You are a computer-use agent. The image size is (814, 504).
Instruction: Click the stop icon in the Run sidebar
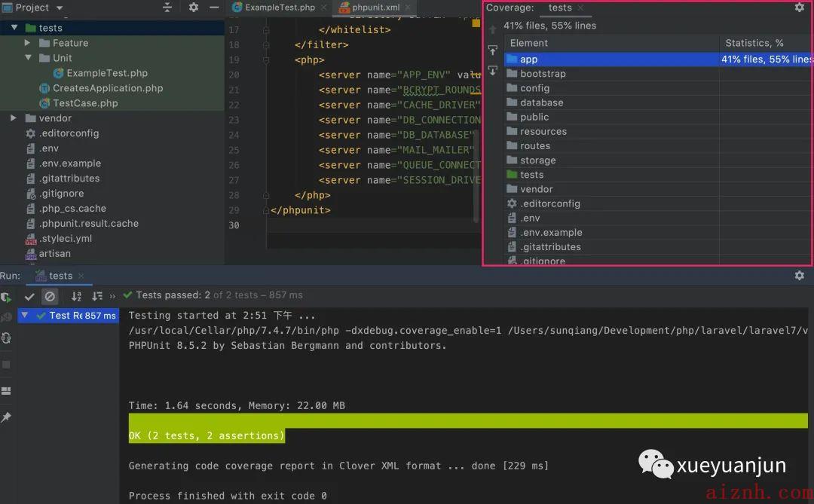coord(6,365)
